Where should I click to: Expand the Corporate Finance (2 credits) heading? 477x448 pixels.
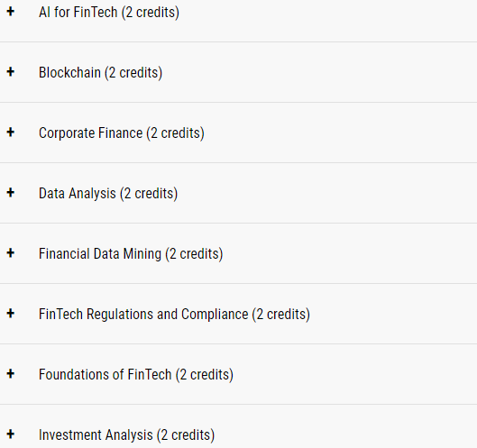pos(122,133)
